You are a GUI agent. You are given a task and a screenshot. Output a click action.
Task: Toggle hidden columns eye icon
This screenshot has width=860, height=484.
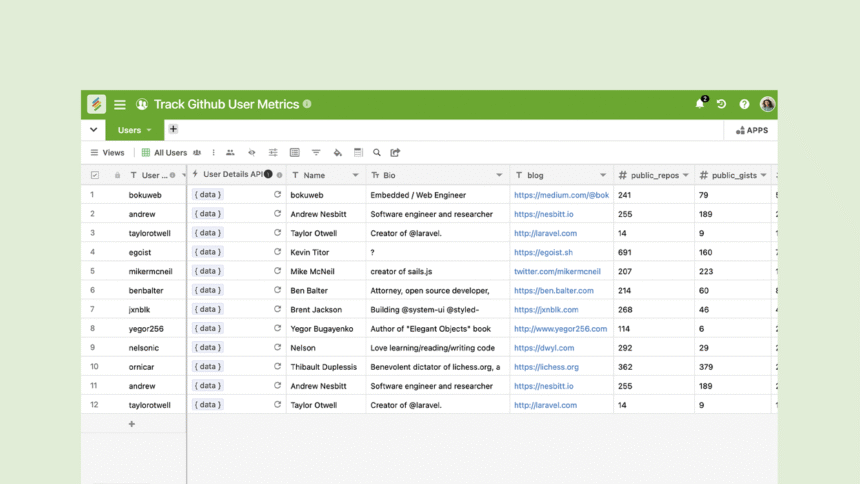(252, 153)
